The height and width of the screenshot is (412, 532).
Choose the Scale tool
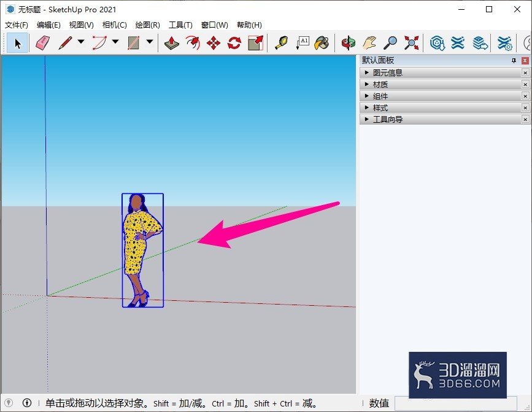pos(255,43)
